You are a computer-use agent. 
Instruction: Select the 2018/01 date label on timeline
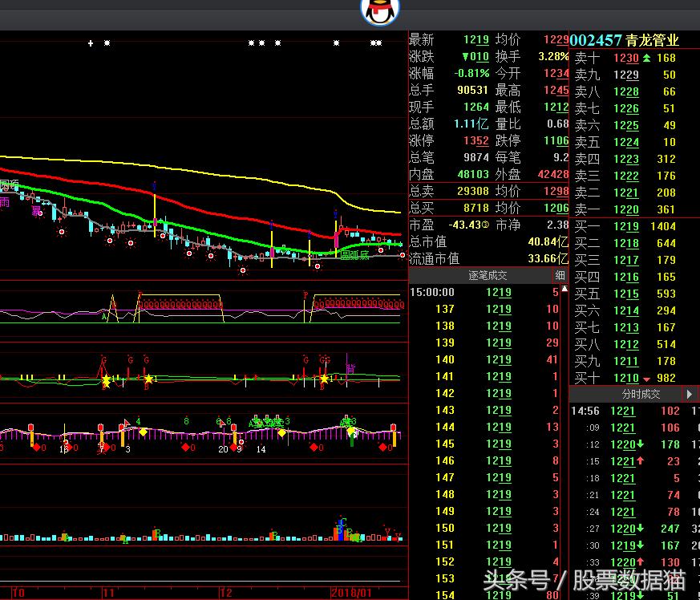(x=351, y=592)
